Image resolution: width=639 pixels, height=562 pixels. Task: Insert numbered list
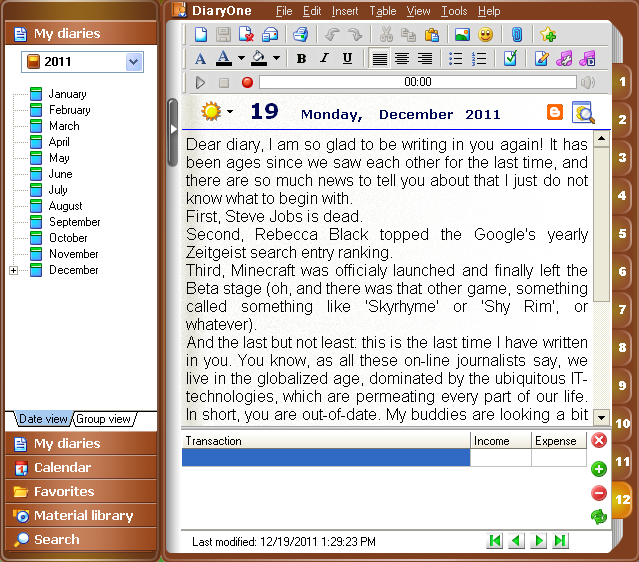[478, 59]
